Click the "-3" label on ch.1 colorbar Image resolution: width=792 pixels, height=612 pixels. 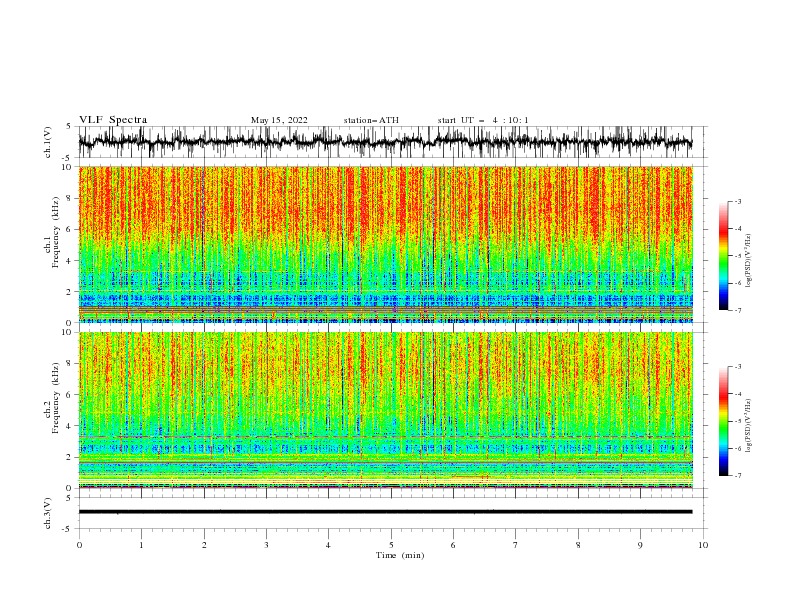point(738,201)
